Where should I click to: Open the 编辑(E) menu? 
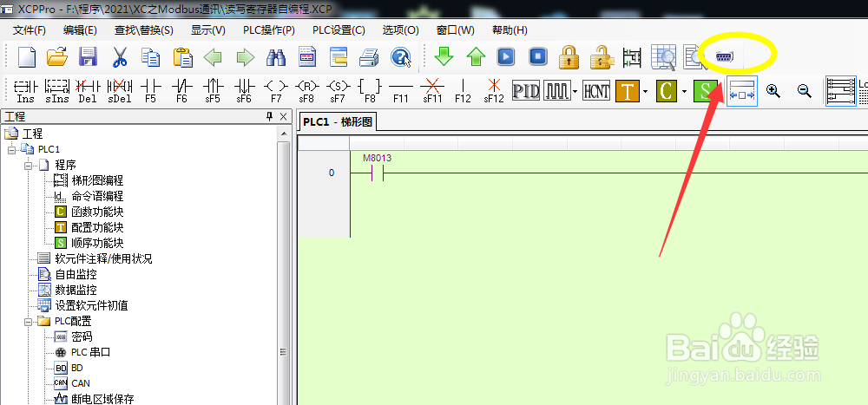(x=80, y=30)
